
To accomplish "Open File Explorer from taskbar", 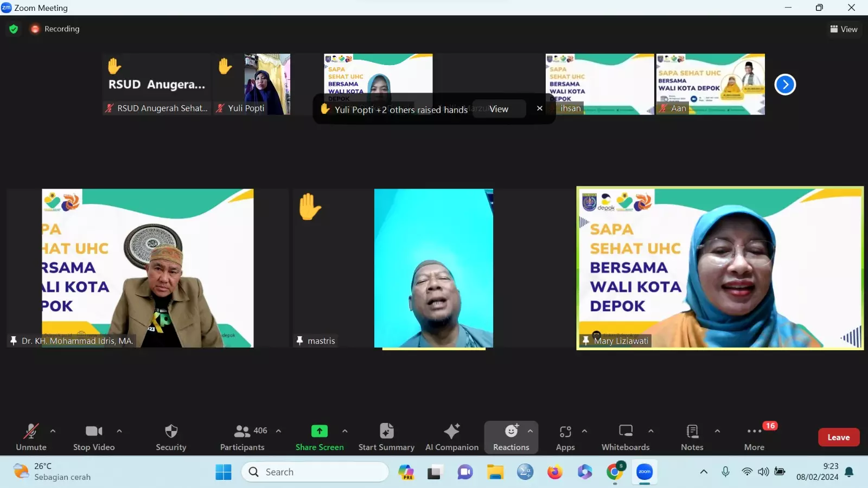I will [495, 472].
